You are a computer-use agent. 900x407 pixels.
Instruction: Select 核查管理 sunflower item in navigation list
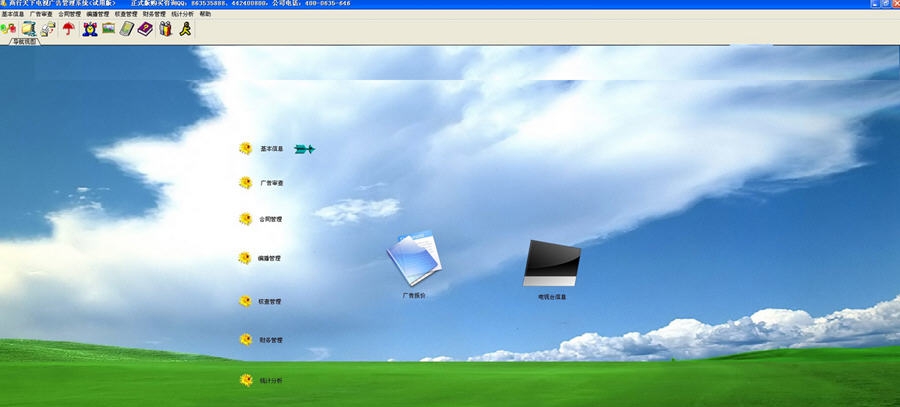pyautogui.click(x=261, y=301)
